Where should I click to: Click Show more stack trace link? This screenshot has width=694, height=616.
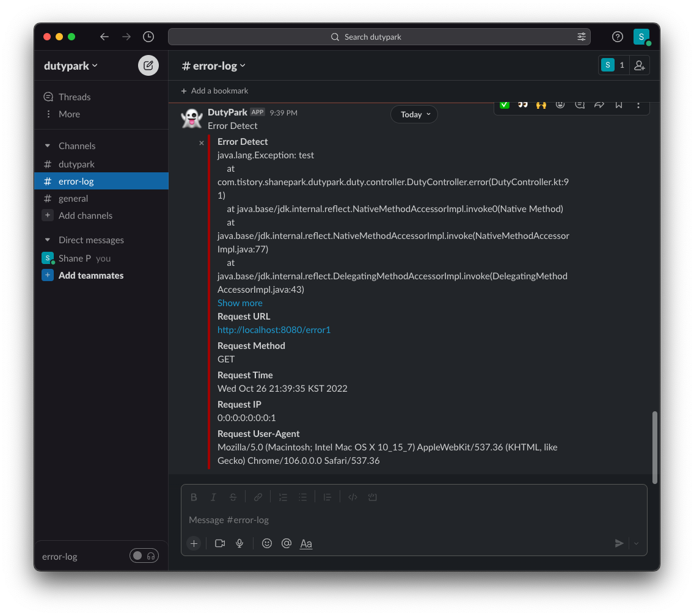[240, 303]
